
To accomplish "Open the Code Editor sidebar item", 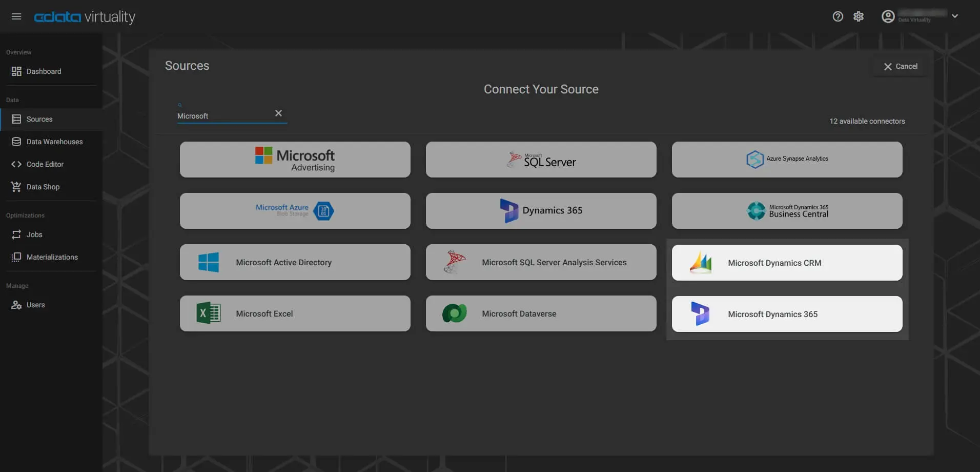I will coord(45,164).
